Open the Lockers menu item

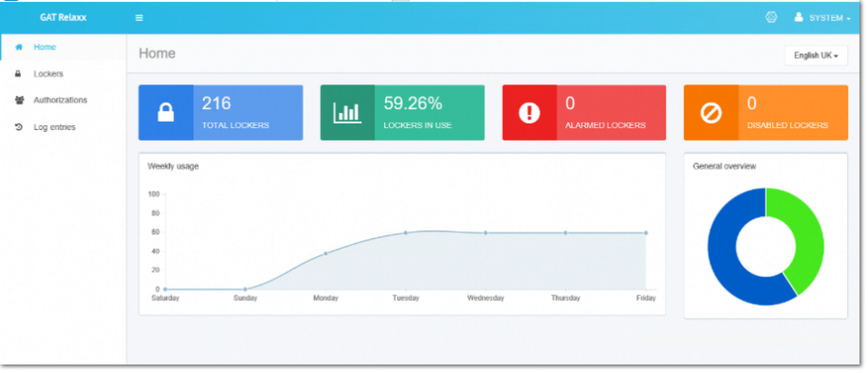pos(48,74)
